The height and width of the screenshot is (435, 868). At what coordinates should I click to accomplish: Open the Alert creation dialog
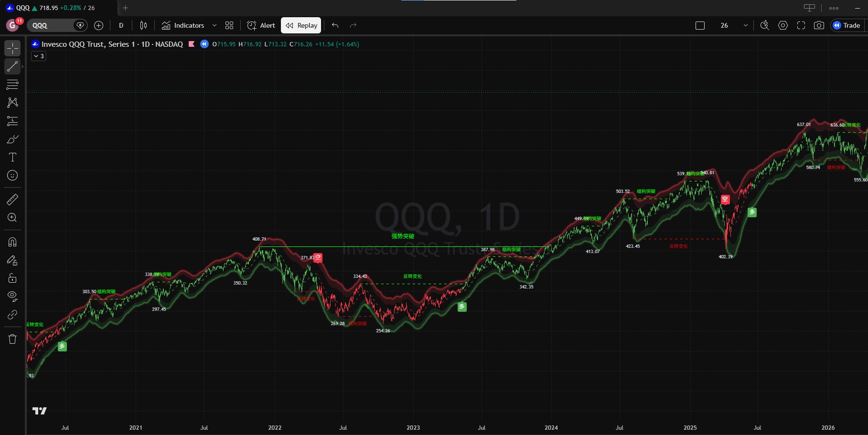(x=261, y=25)
